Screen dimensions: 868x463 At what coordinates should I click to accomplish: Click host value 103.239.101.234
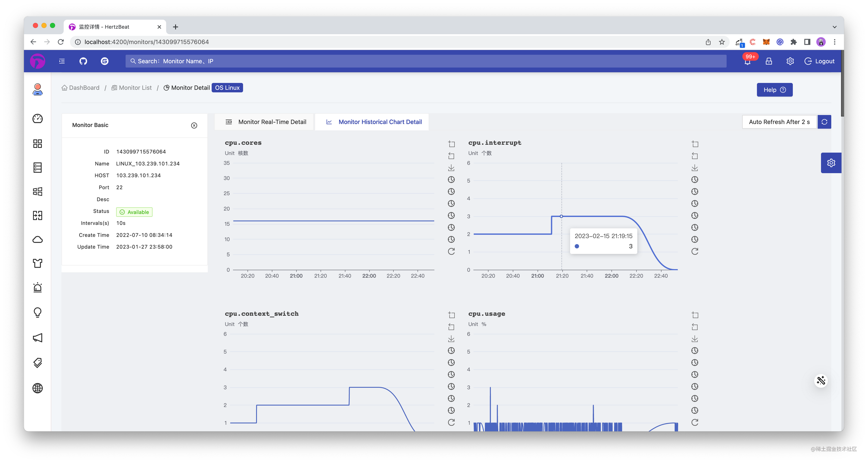(x=138, y=175)
